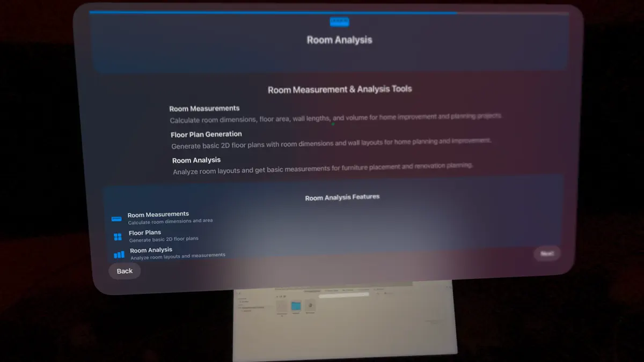Image resolution: width=644 pixels, height=362 pixels.
Task: Select the 'Floor Plans' feature title
Action: point(145,233)
